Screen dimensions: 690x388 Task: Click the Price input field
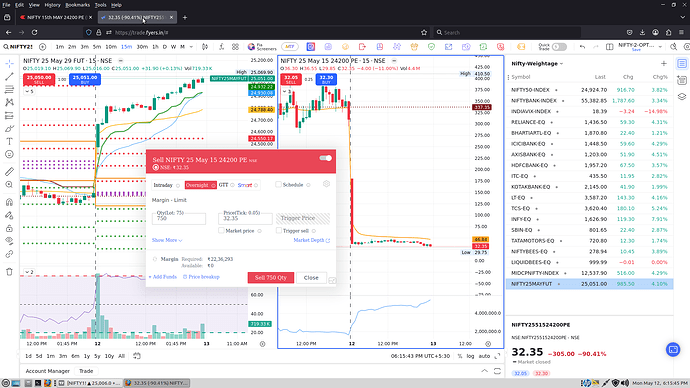tap(245, 219)
